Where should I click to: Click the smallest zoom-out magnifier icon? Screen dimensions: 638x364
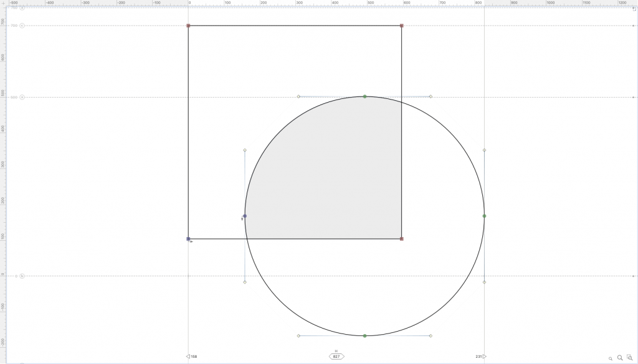click(x=611, y=359)
